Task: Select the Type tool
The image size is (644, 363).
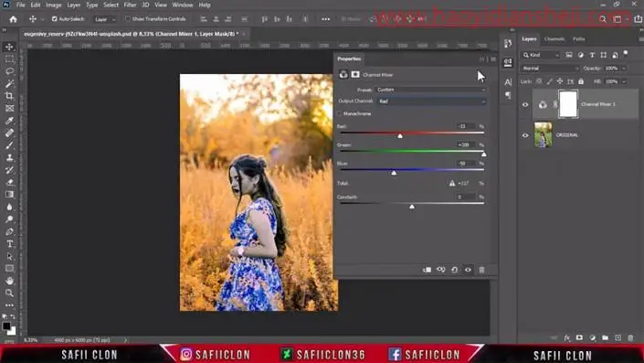Action: point(9,244)
